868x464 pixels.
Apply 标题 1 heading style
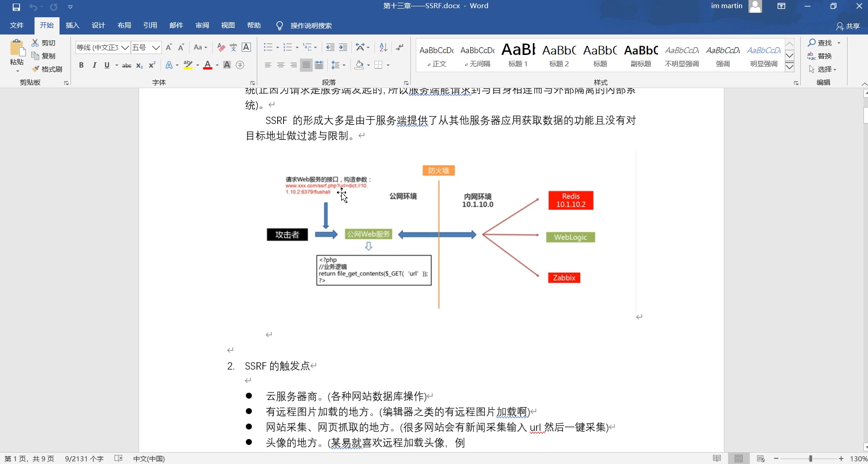pyautogui.click(x=518, y=55)
